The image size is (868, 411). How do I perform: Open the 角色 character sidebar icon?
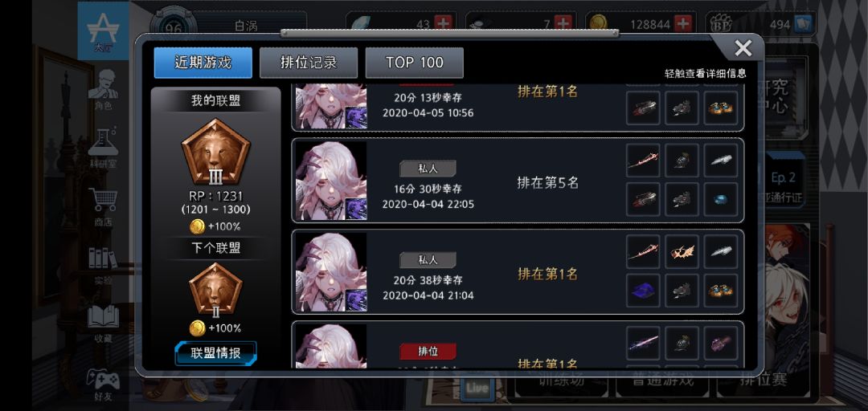point(103,90)
